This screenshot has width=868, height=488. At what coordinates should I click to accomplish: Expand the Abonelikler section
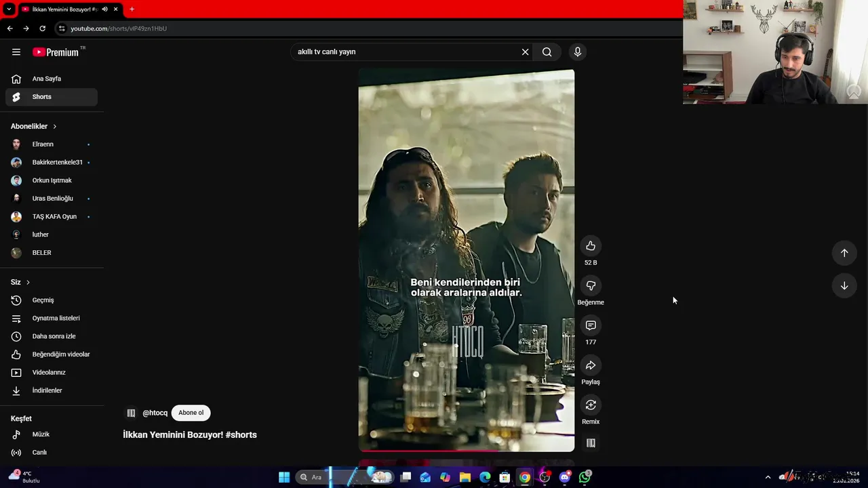pyautogui.click(x=34, y=127)
